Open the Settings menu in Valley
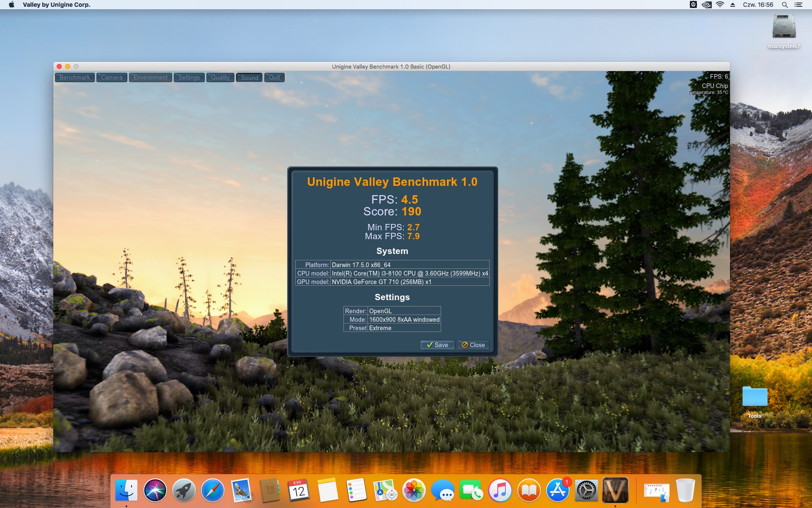 click(189, 77)
